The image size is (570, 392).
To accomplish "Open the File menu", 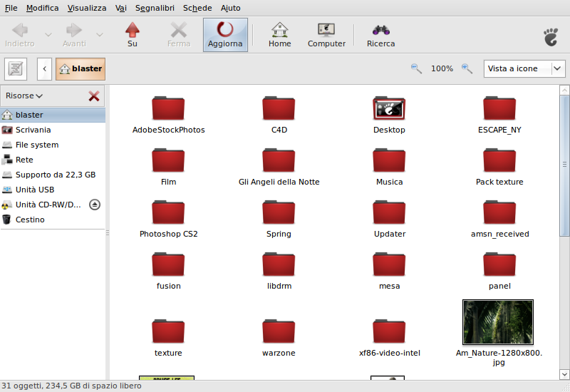I will coord(11,8).
